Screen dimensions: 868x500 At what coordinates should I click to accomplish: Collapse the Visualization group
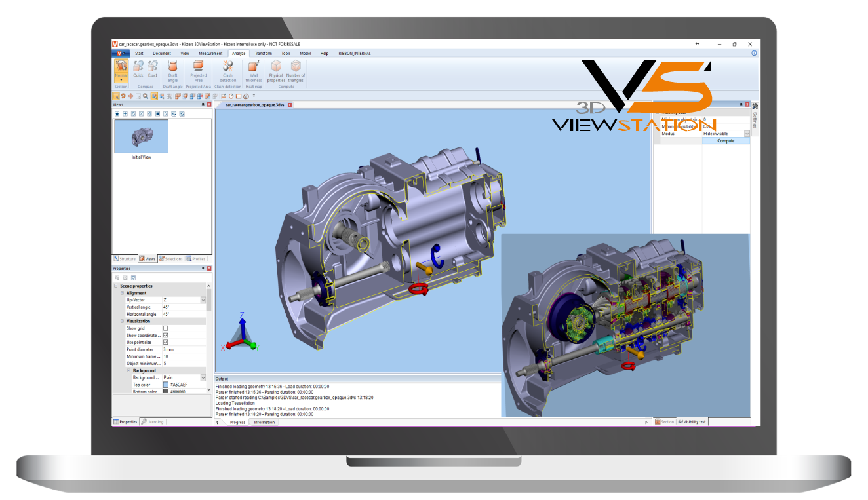pyautogui.click(x=122, y=321)
